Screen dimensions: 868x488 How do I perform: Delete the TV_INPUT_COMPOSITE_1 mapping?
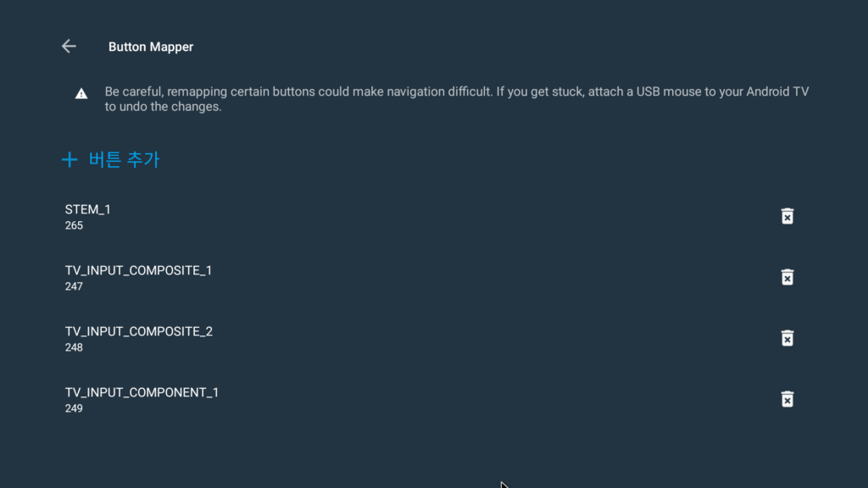[787, 277]
